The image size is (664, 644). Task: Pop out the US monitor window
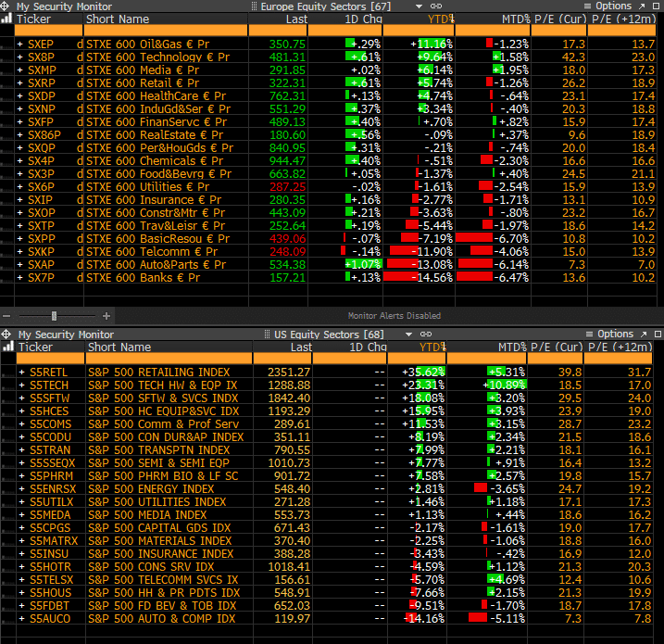click(644, 334)
